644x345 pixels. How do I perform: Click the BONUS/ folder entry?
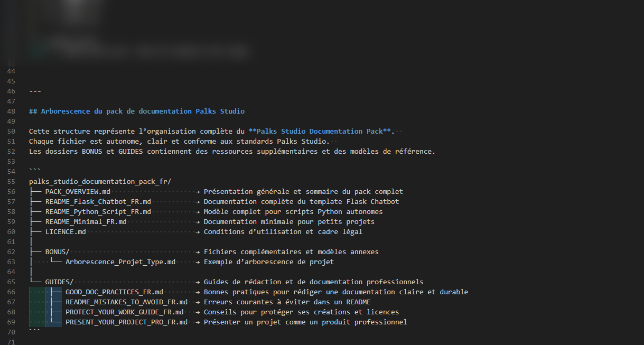coord(57,252)
